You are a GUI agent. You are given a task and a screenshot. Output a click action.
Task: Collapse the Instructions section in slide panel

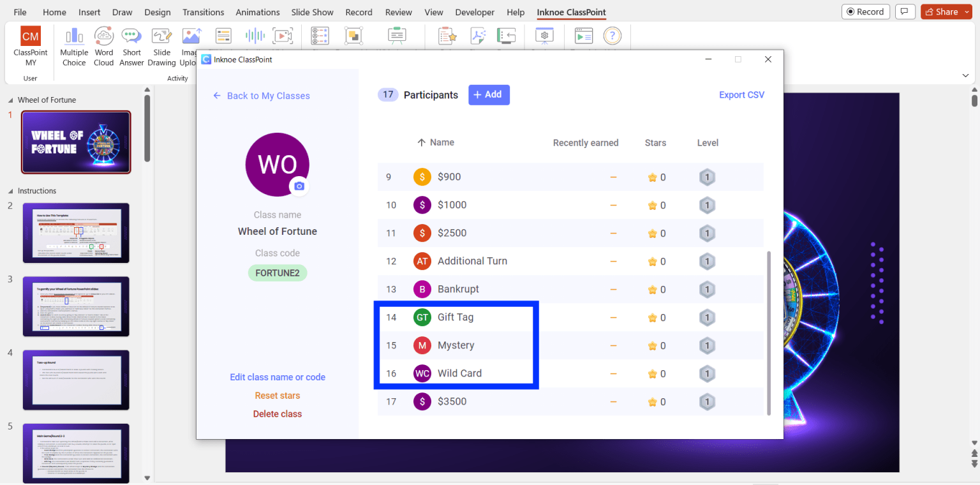(x=11, y=191)
